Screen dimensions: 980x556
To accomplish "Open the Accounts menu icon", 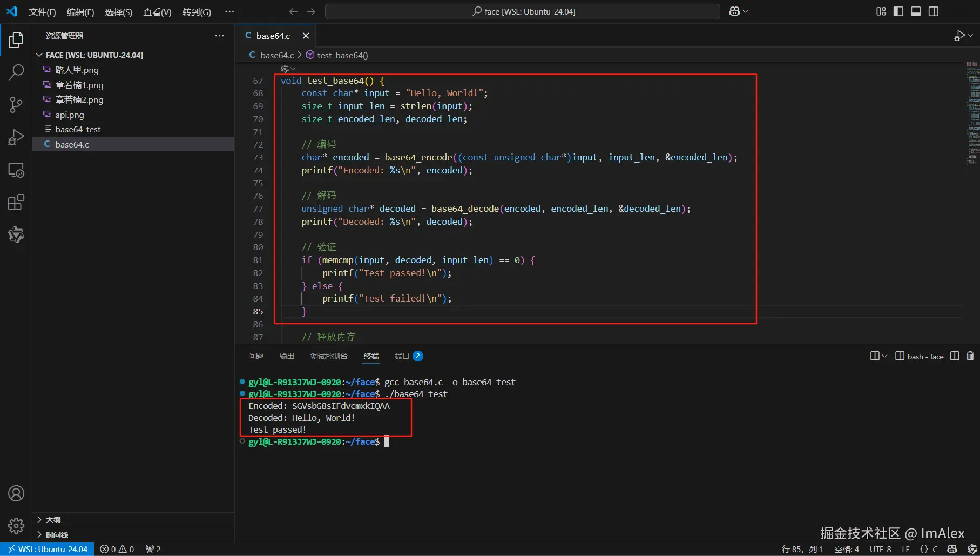I will coord(16,493).
